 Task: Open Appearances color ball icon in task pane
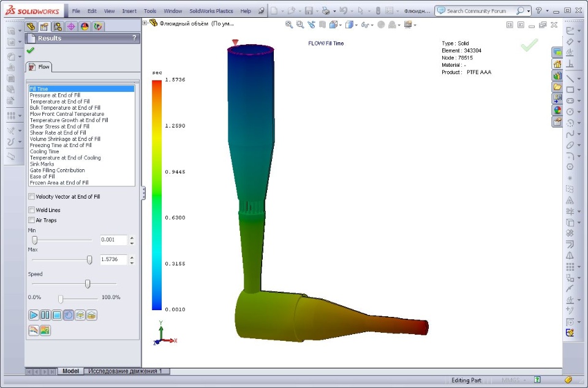click(x=557, y=110)
